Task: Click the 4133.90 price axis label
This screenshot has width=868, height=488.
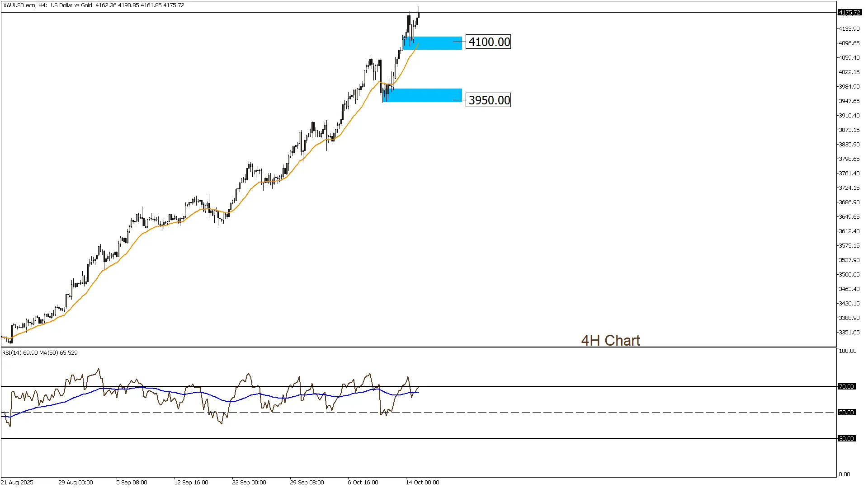Action: 849,28
